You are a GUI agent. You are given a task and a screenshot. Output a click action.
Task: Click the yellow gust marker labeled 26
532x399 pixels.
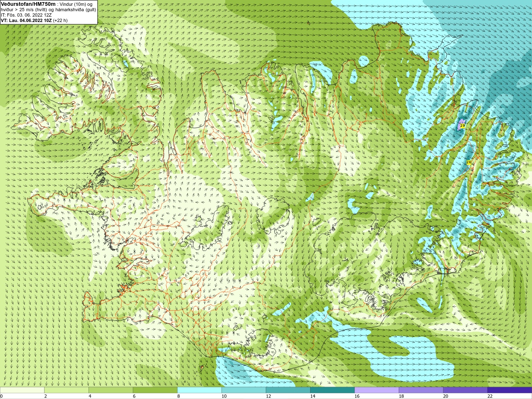point(469,162)
